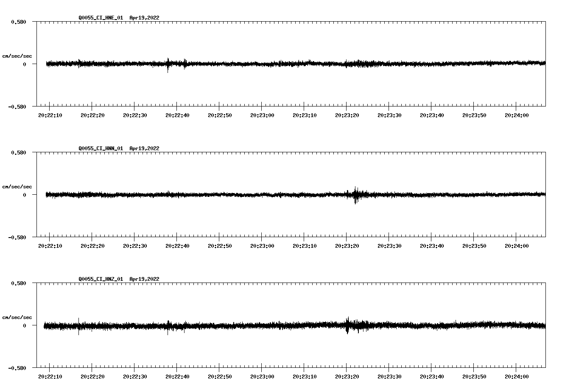Click the 20:23:30 label under HNN plot

click(x=389, y=246)
